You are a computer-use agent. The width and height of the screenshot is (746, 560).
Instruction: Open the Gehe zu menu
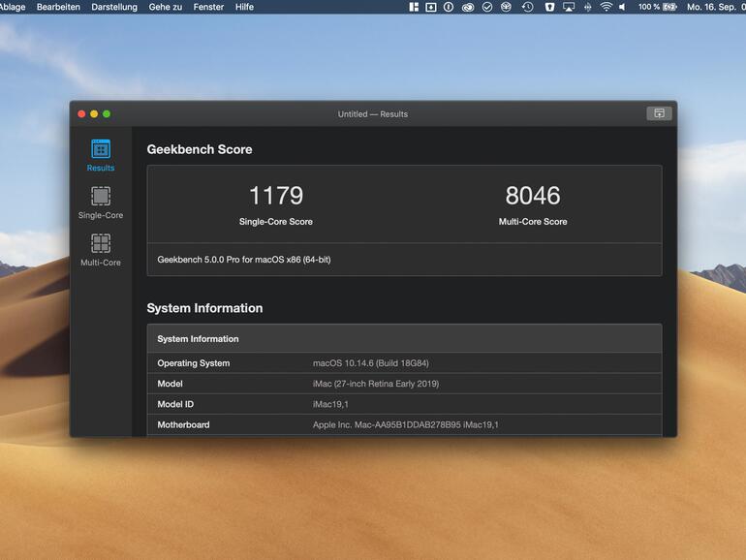pyautogui.click(x=165, y=7)
